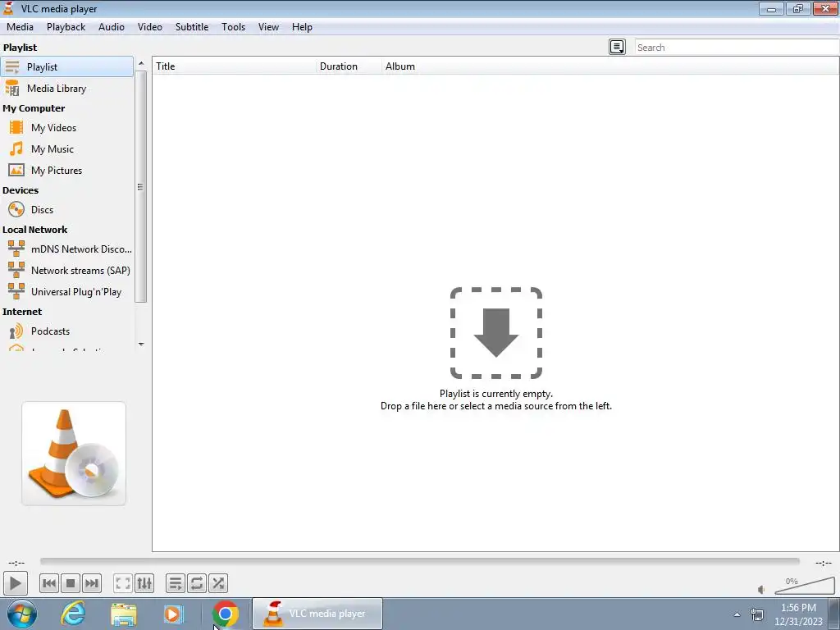The height and width of the screenshot is (630, 840).
Task: Select Discs under Devices
Action: point(67,210)
